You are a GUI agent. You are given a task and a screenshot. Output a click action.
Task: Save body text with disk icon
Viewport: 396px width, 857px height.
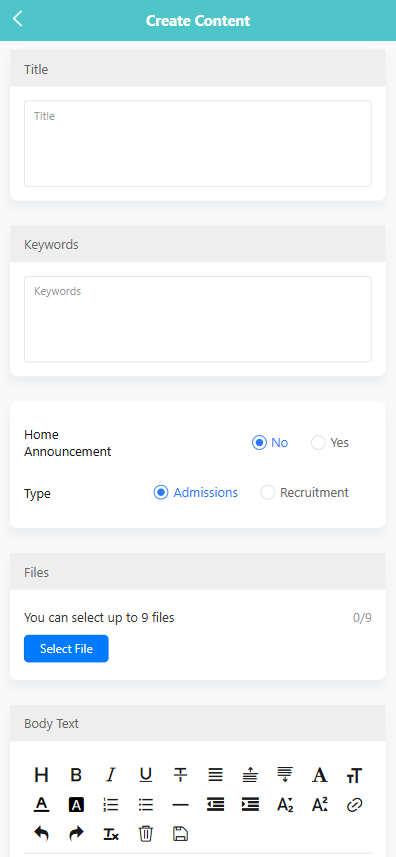(x=180, y=833)
